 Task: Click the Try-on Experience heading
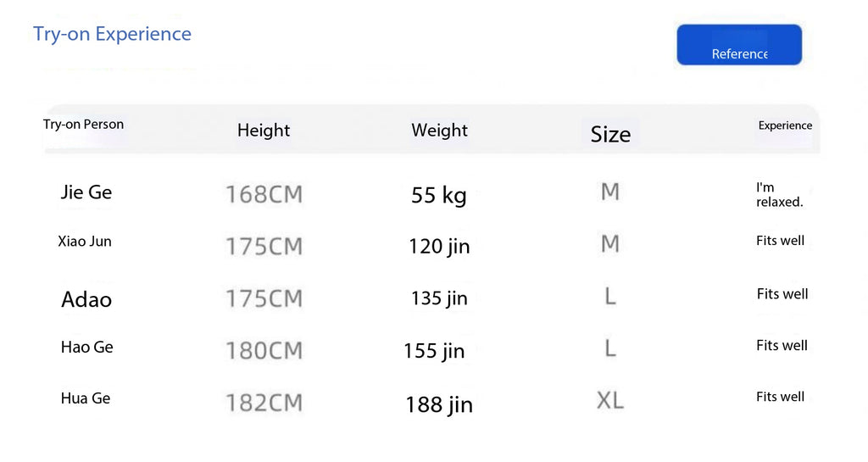112,34
